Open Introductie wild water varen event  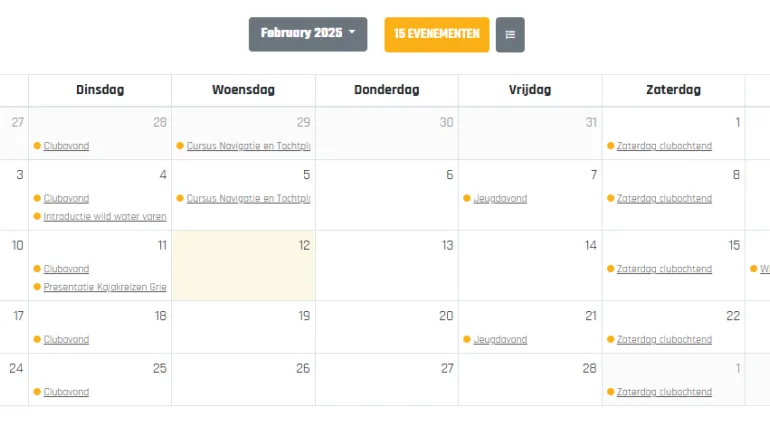pos(105,216)
